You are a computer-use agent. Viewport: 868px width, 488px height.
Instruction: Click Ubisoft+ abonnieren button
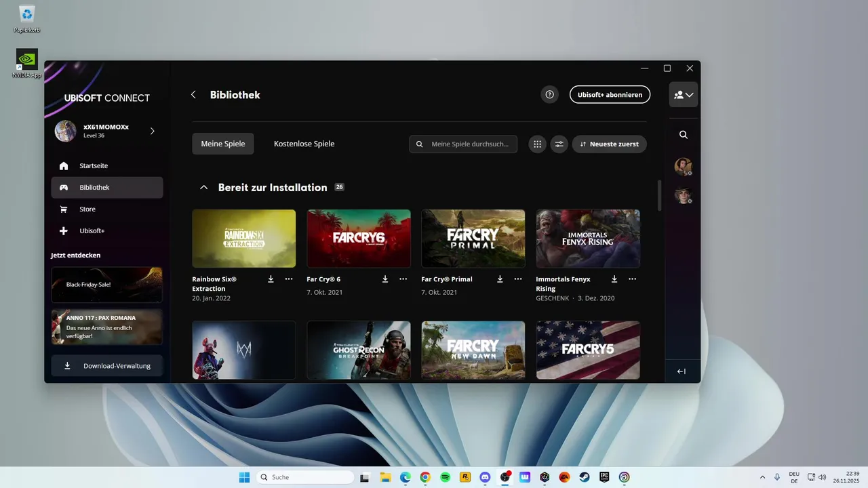(610, 94)
